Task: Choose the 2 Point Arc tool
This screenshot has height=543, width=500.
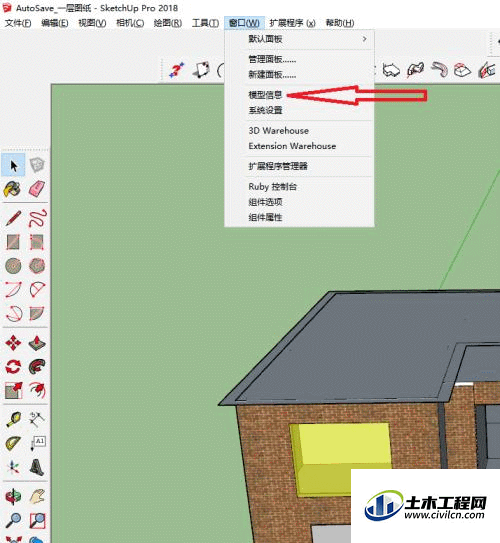Action: tap(37, 290)
